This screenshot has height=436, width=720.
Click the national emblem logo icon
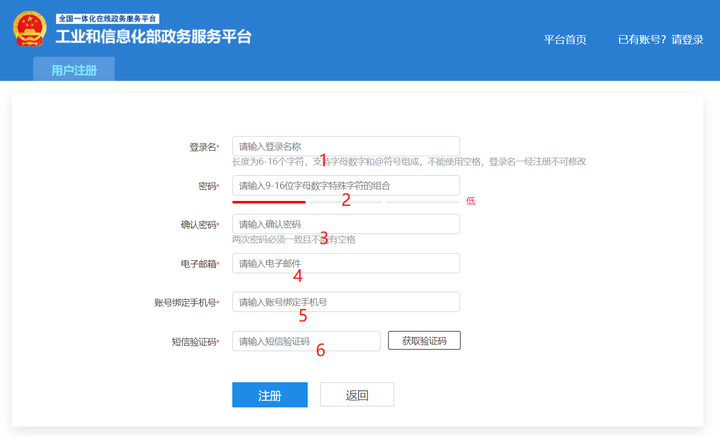(30, 29)
